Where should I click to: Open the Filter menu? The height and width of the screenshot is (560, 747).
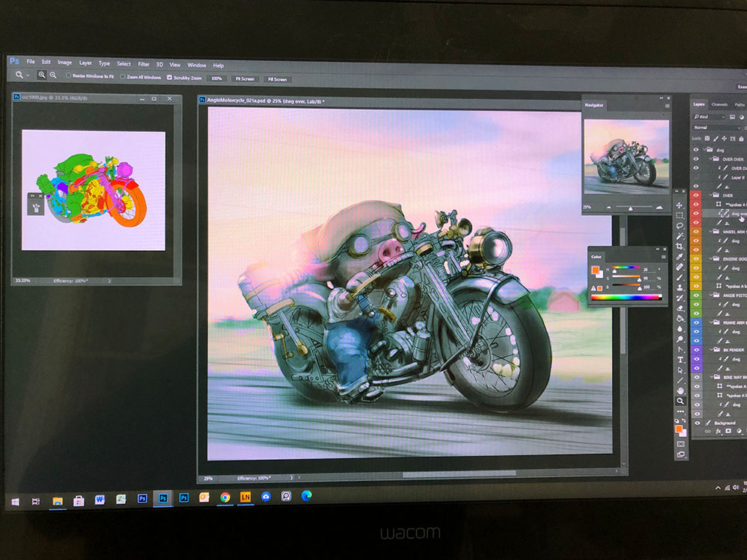pyautogui.click(x=143, y=64)
